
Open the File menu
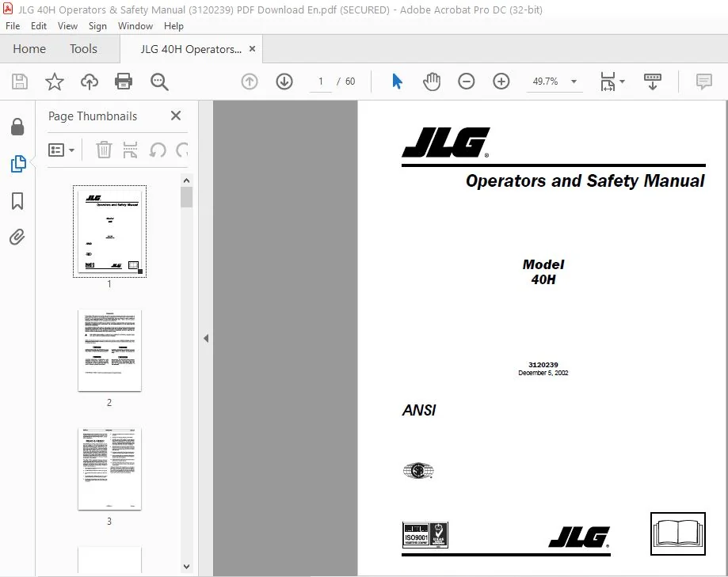[13, 26]
